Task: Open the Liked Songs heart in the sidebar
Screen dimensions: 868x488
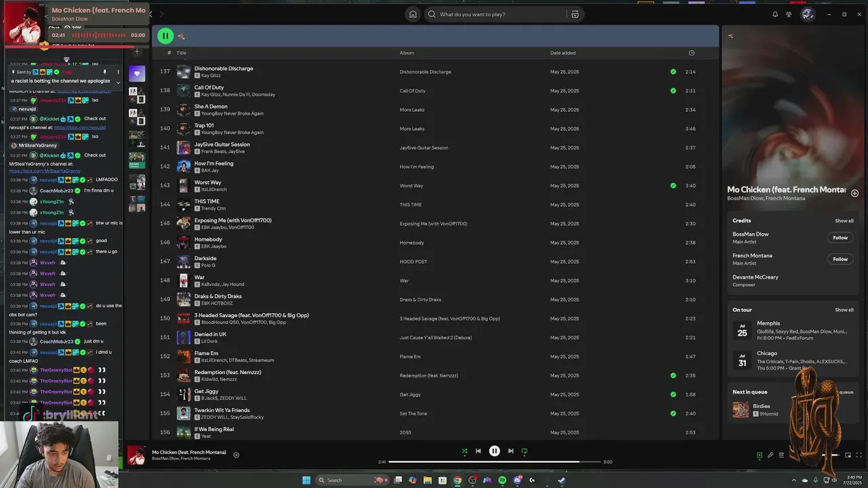Action: coord(137,73)
